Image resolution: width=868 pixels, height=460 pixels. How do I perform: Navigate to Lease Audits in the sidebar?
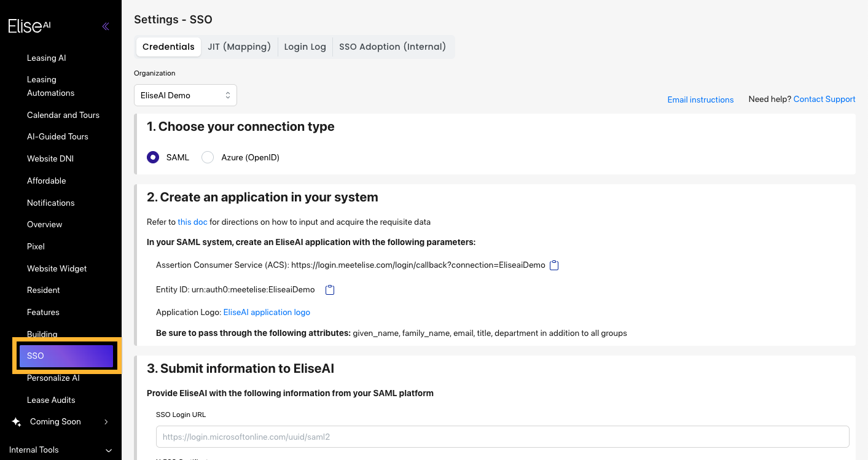pos(50,400)
